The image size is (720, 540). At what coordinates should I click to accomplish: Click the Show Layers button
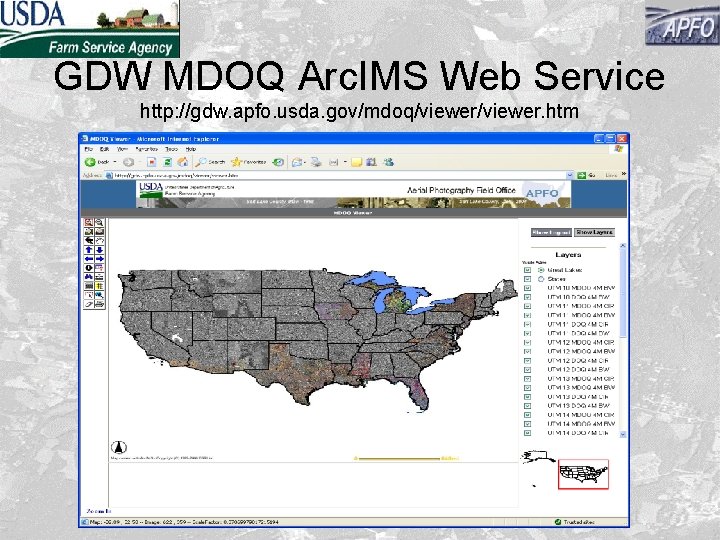point(595,232)
